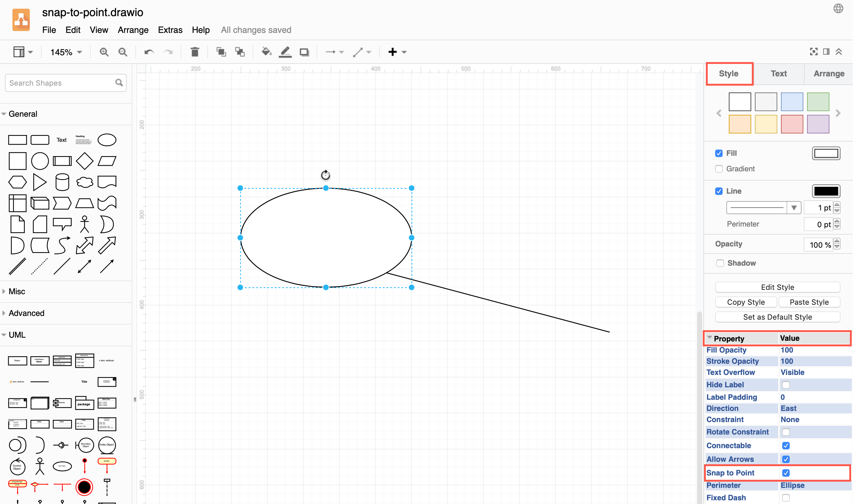This screenshot has width=853, height=504.
Task: Open the zoom level 145% dropdown
Action: point(65,52)
